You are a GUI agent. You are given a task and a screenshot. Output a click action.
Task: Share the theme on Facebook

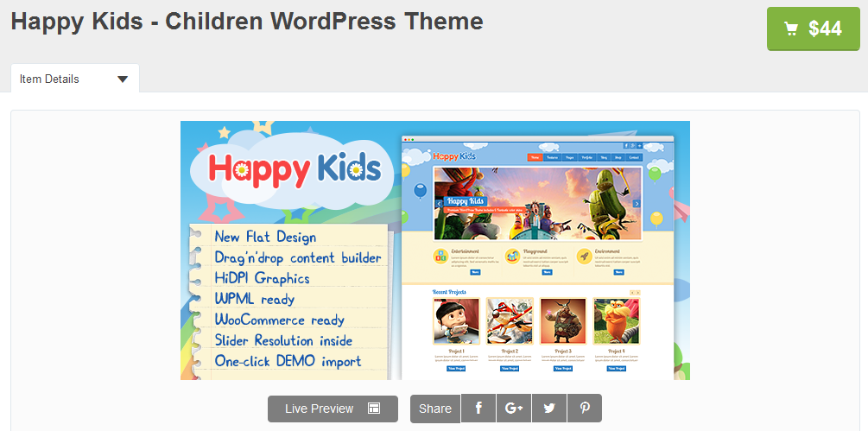[478, 409]
